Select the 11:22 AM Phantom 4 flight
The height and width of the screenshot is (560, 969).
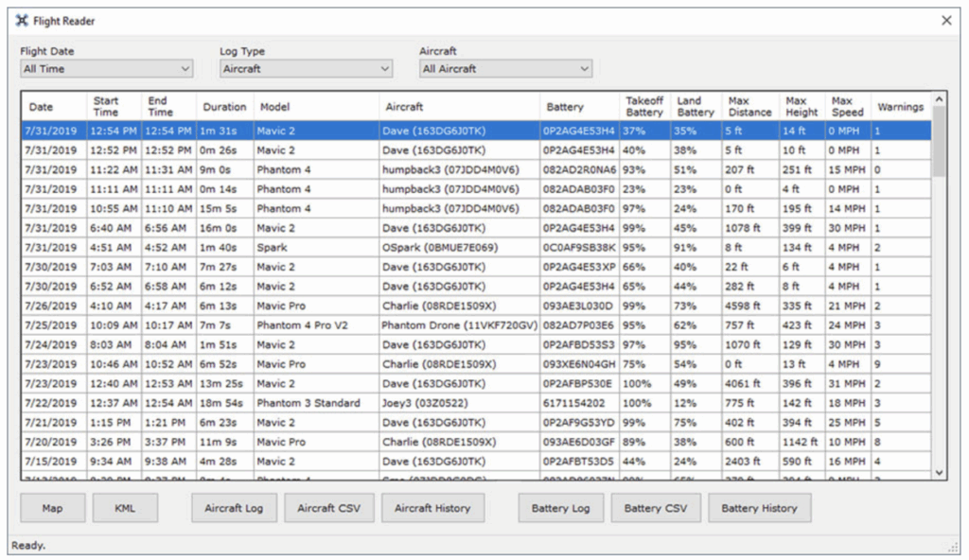[477, 169]
